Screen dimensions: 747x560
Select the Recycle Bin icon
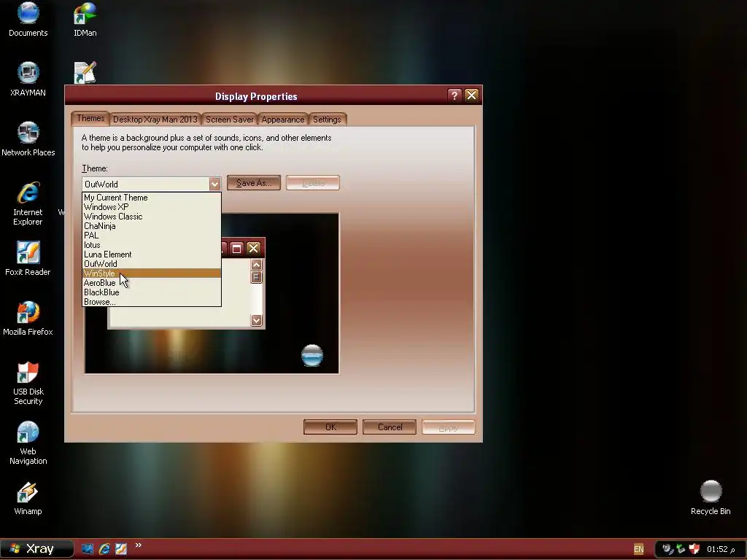pyautogui.click(x=711, y=498)
